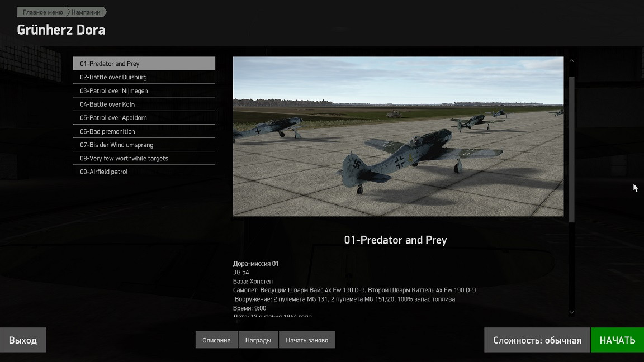The height and width of the screenshot is (362, 644).
Task: Select mission 03-Patrol over Nijmegen
Action: 144,90
